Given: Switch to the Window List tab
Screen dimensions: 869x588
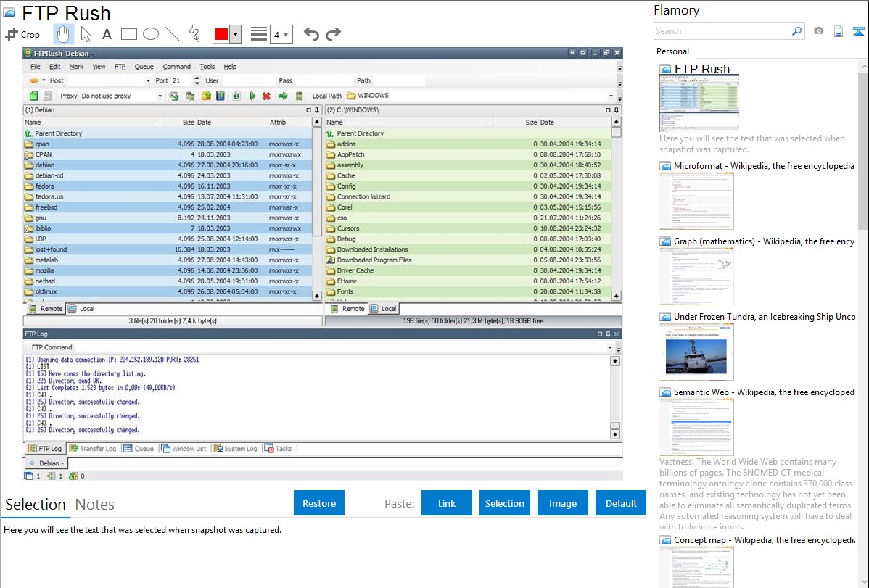Looking at the screenshot, I should [x=184, y=449].
